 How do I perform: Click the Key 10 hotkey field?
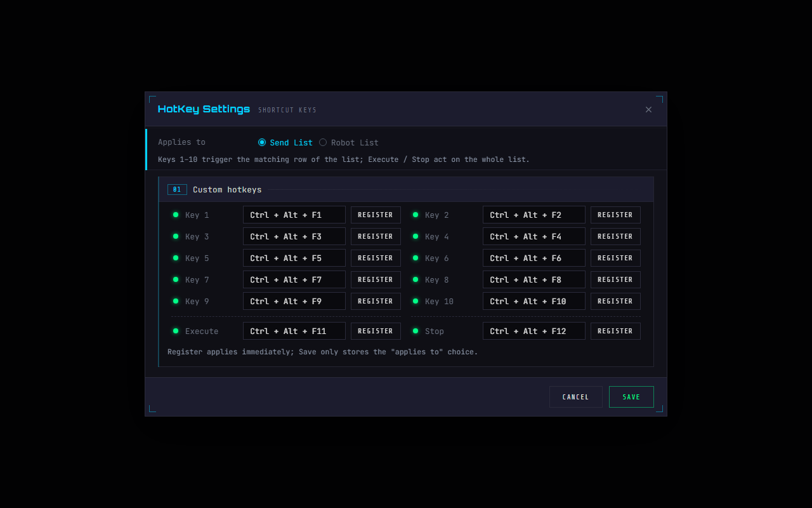(x=534, y=301)
